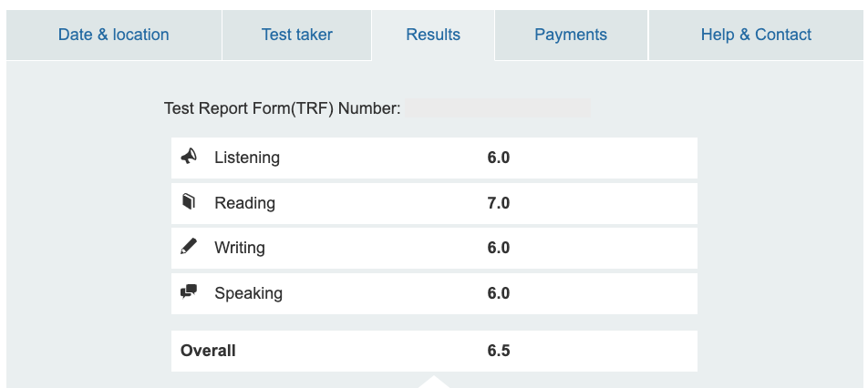Image resolution: width=868 pixels, height=388 pixels.
Task: Click the Overall label
Action: click(208, 351)
